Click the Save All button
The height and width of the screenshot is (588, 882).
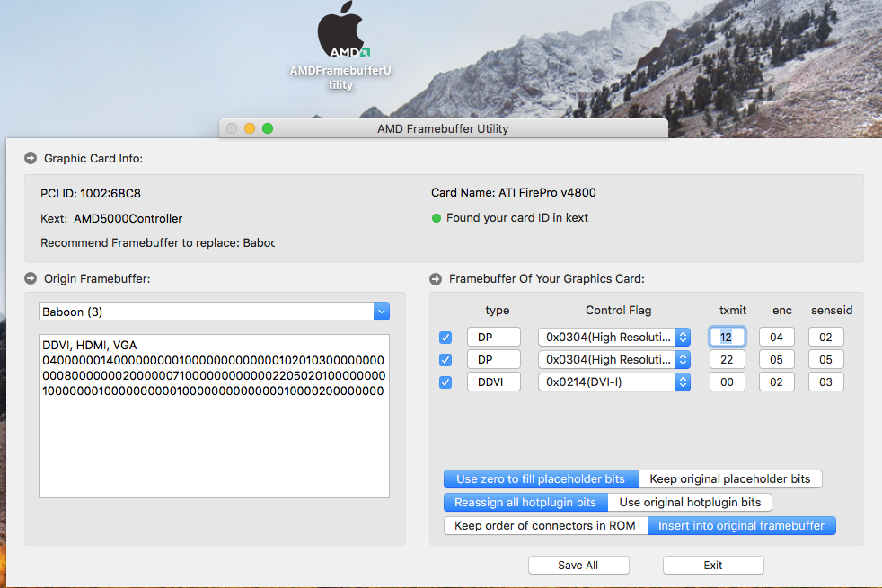coord(578,566)
